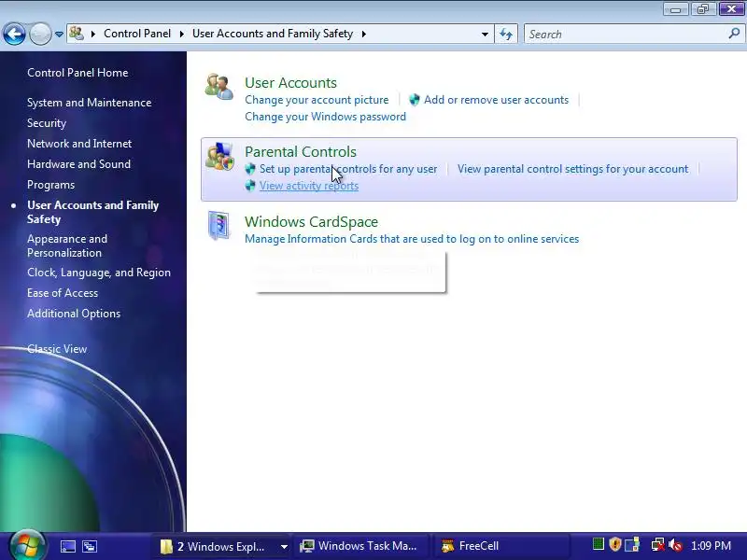Open the User Accounts heading
747x560 pixels.
click(290, 82)
